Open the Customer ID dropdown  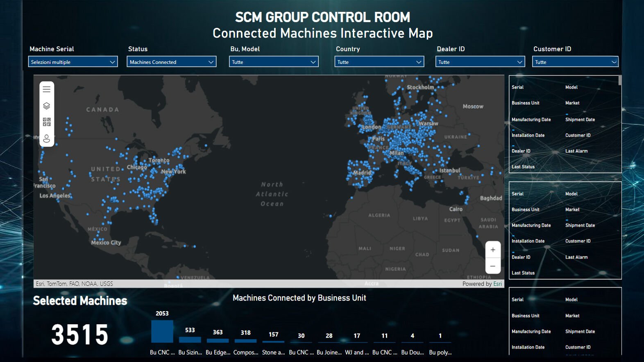click(575, 62)
